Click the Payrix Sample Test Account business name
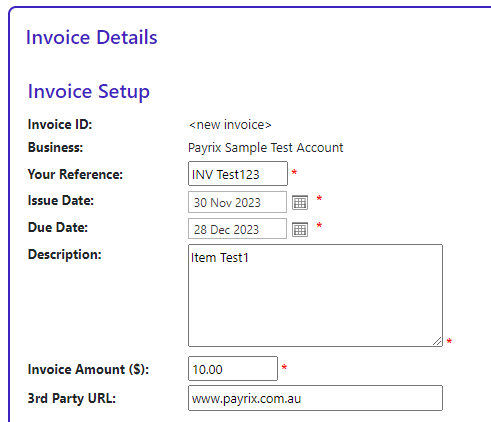The image size is (491, 422). coord(265,148)
